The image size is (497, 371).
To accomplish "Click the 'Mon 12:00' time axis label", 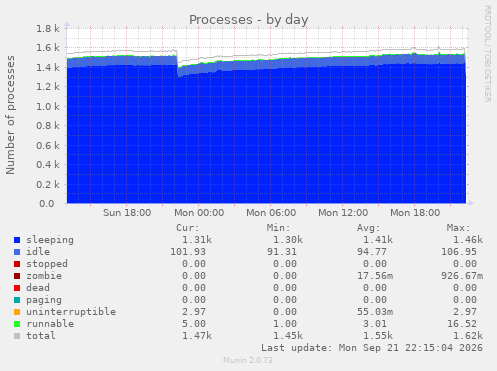I will [x=343, y=213].
